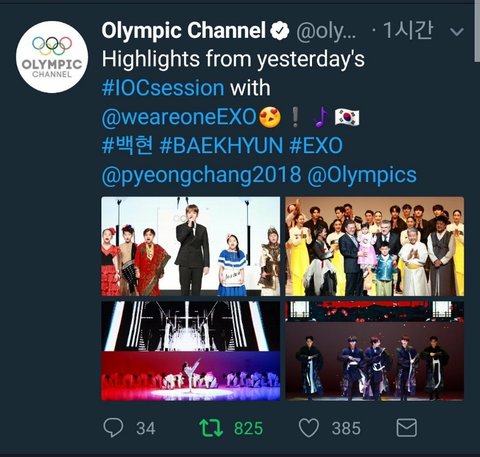Image resolution: width=480 pixels, height=457 pixels.
Task: Open the @weareoneEXO mention
Action: (179, 117)
